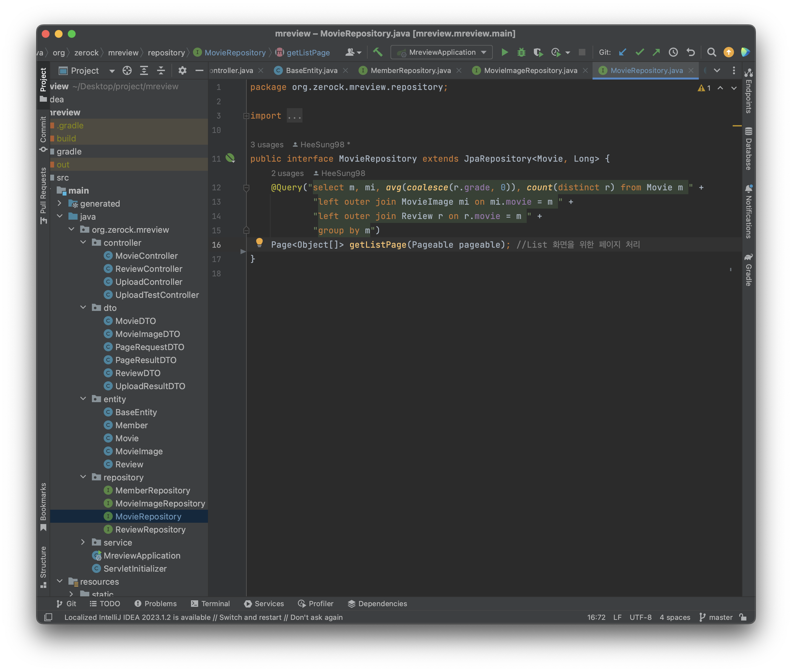Viewport: 792px width, 672px height.
Task: Click Git update project arrow icon
Action: click(x=623, y=52)
